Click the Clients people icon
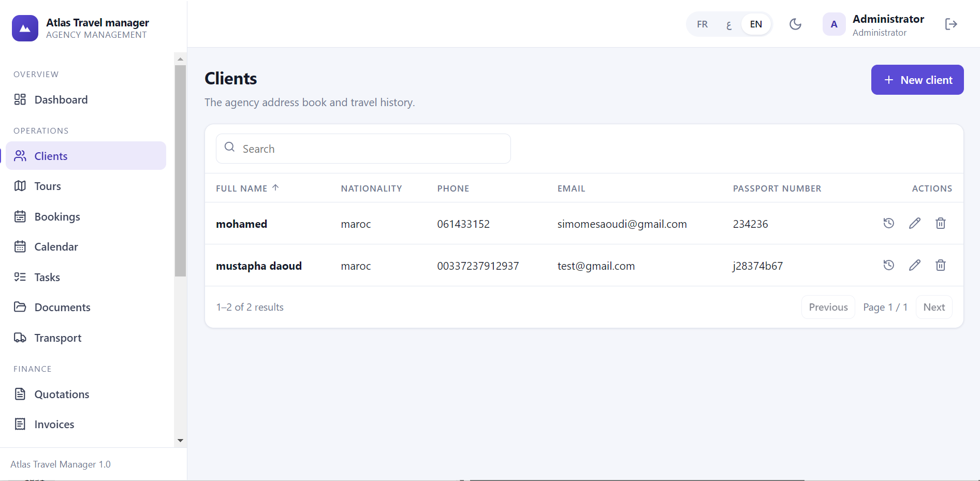Screen dimensions: 980x481 pyautogui.click(x=20, y=156)
